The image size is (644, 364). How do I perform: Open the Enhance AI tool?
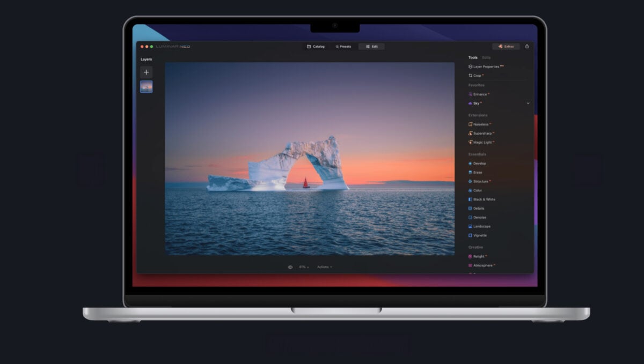479,94
